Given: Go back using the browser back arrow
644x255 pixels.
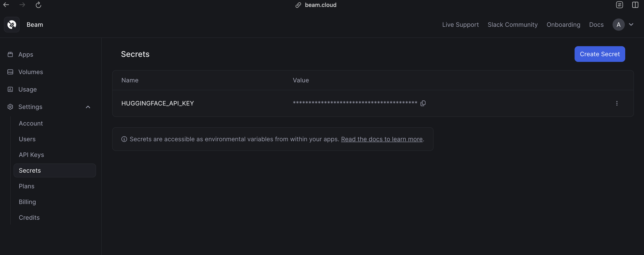Looking at the screenshot, I should pyautogui.click(x=6, y=5).
